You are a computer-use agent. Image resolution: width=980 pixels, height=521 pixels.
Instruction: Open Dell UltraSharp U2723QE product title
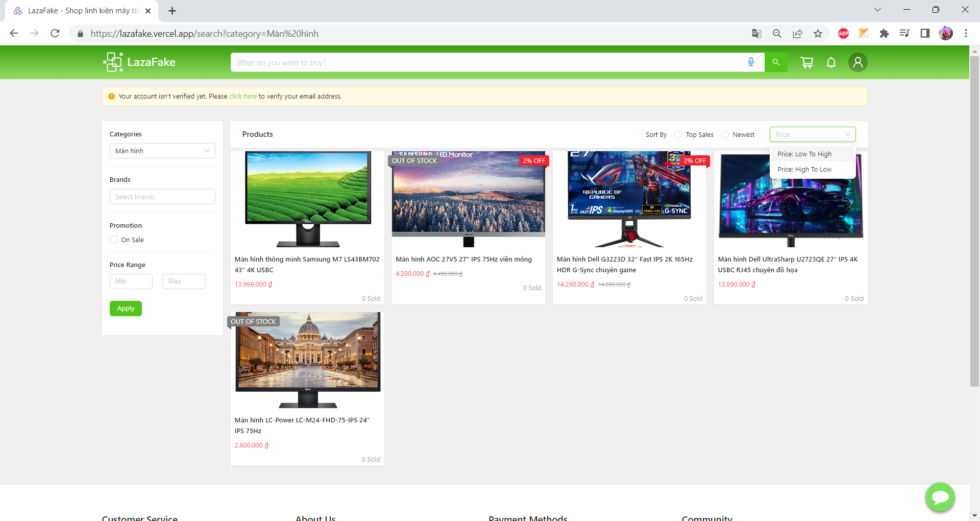pyautogui.click(x=788, y=265)
